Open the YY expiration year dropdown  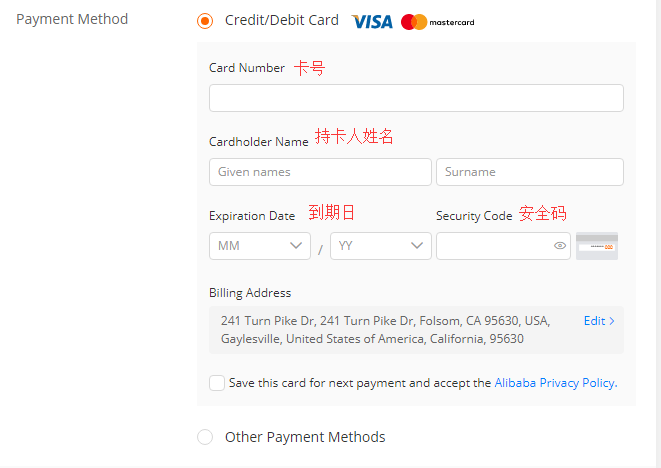point(381,246)
